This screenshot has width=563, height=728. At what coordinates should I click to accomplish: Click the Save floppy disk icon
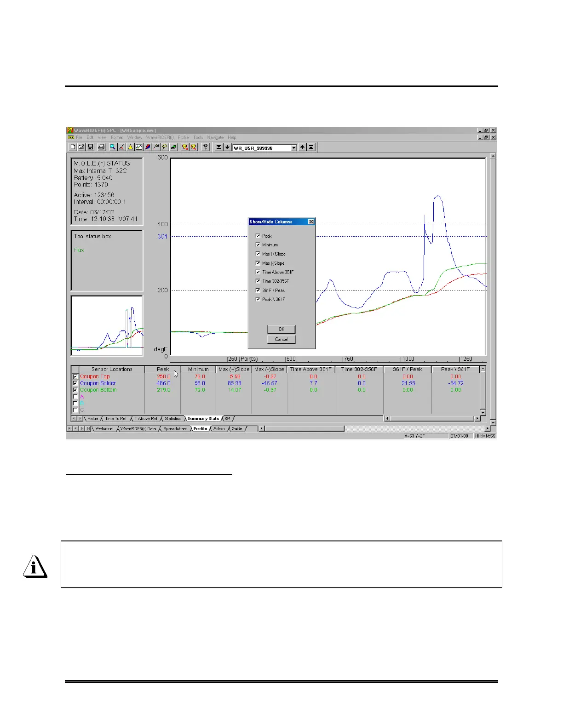point(90,147)
